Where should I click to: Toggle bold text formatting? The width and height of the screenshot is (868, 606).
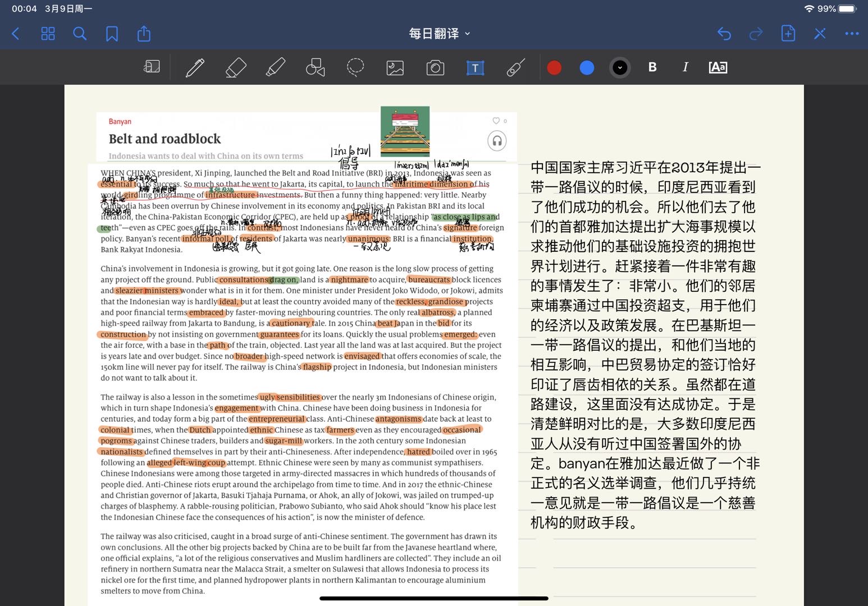(x=652, y=67)
